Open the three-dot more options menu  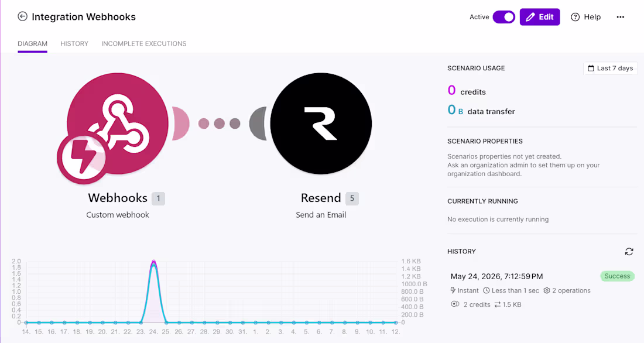point(620,17)
